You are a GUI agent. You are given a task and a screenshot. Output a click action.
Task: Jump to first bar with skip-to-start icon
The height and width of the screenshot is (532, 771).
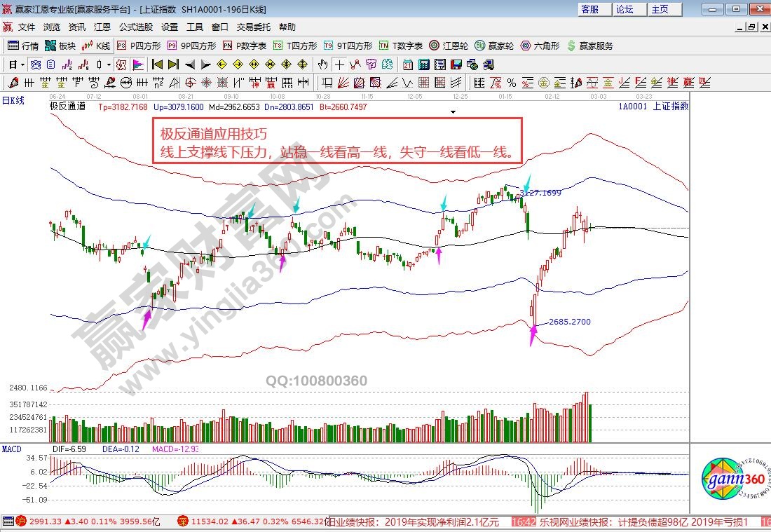[x=157, y=64]
